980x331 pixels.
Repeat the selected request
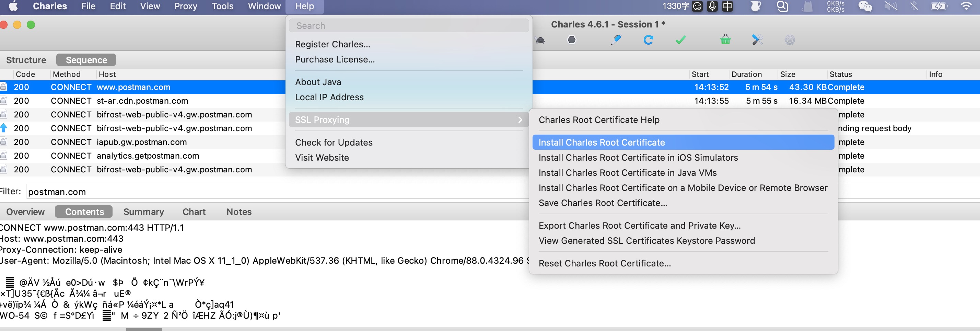coord(648,39)
